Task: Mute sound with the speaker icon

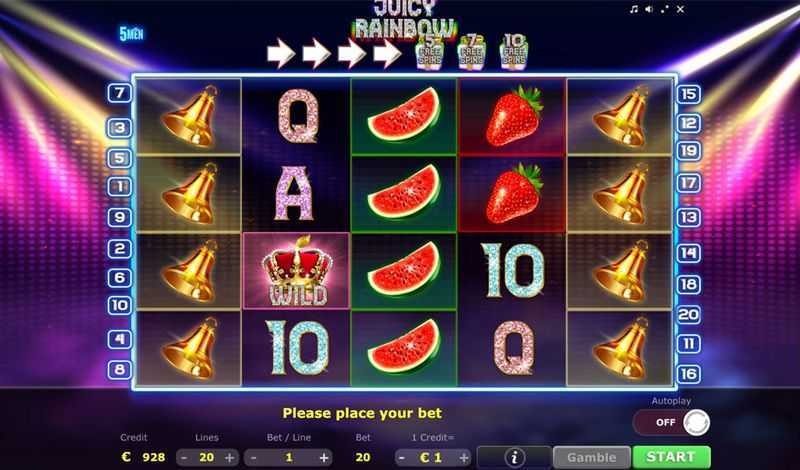Action: coord(649,9)
